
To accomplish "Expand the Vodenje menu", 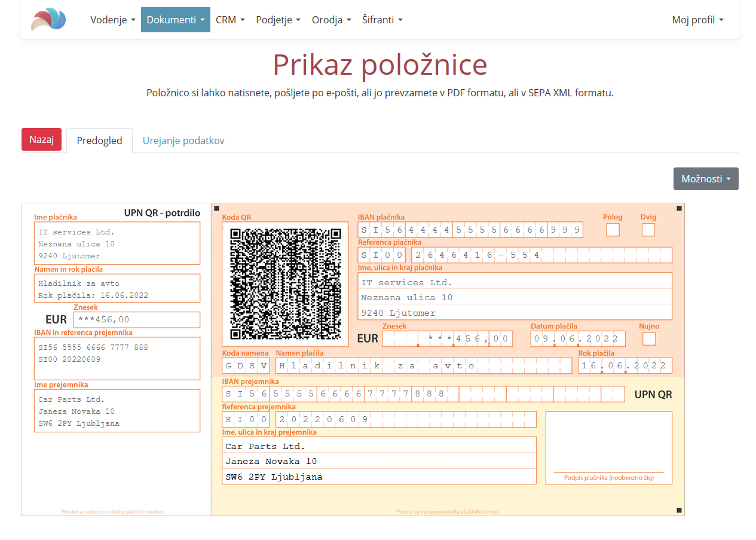I will [x=112, y=20].
